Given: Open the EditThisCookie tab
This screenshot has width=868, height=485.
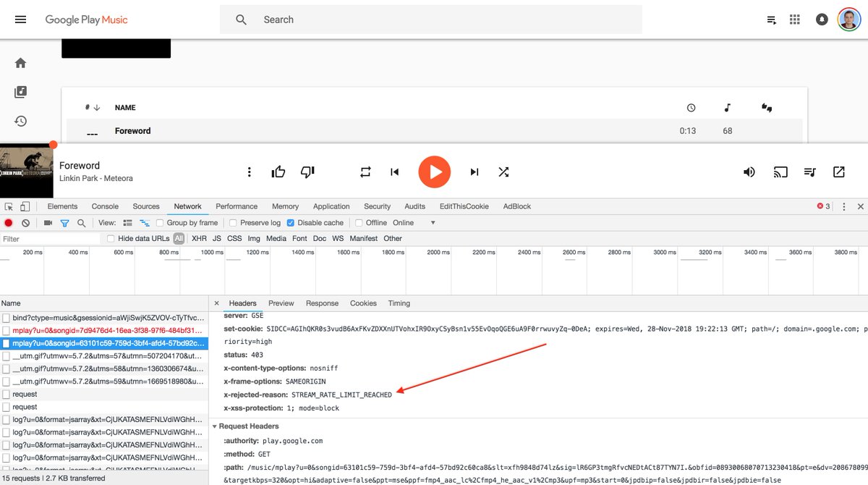Looking at the screenshot, I should coord(464,206).
